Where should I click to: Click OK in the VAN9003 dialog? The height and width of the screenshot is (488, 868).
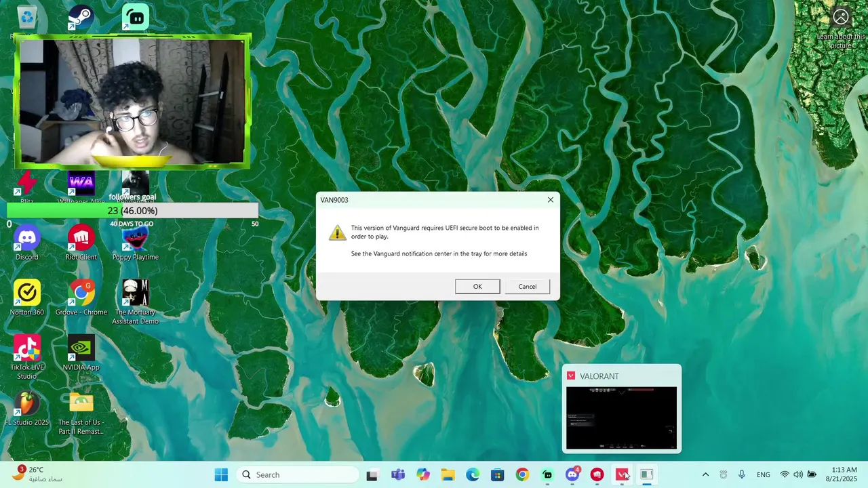pyautogui.click(x=477, y=287)
